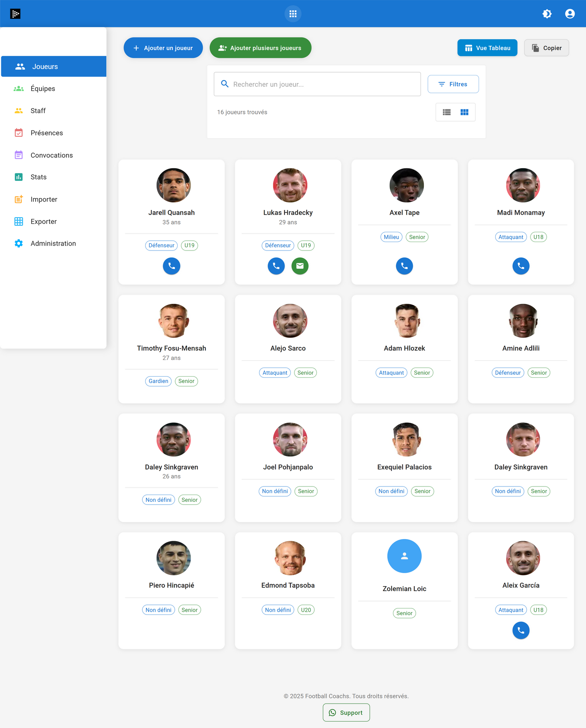The image size is (586, 728).
Task: Open Équipes in the sidebar
Action: [x=43, y=89]
